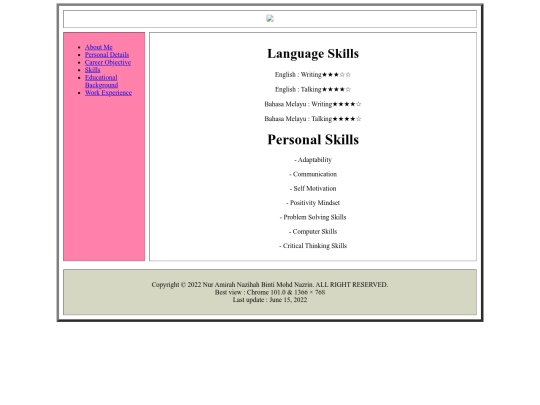Click the copyright notice text in footer

coord(270,285)
